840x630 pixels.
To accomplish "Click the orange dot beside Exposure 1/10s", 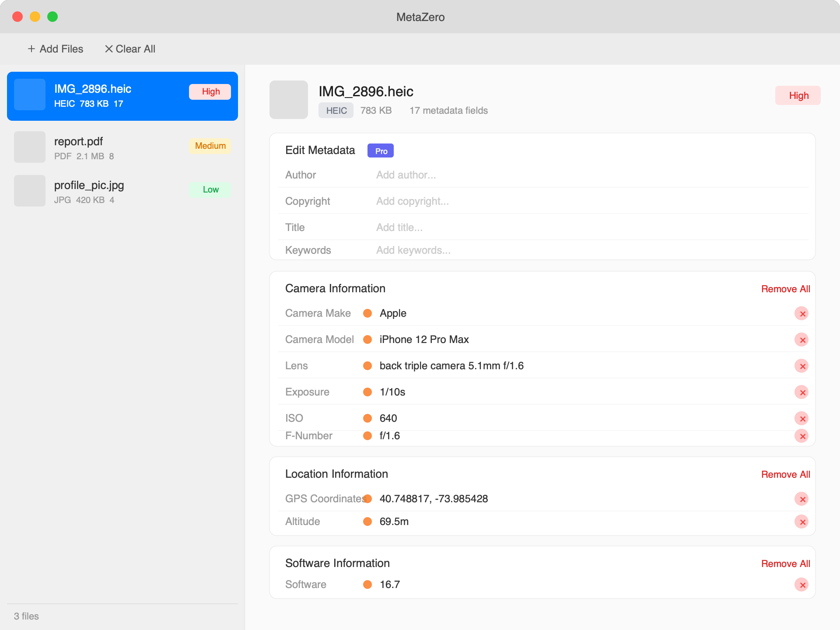I will coord(367,392).
